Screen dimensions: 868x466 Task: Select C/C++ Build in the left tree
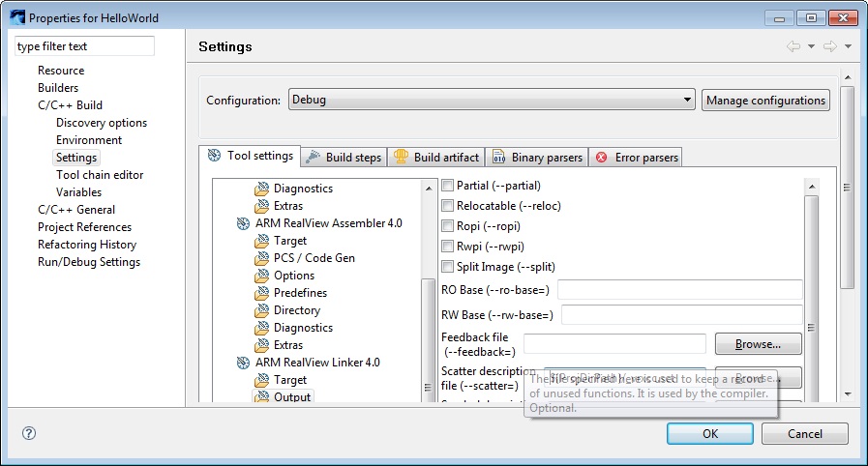coord(70,105)
